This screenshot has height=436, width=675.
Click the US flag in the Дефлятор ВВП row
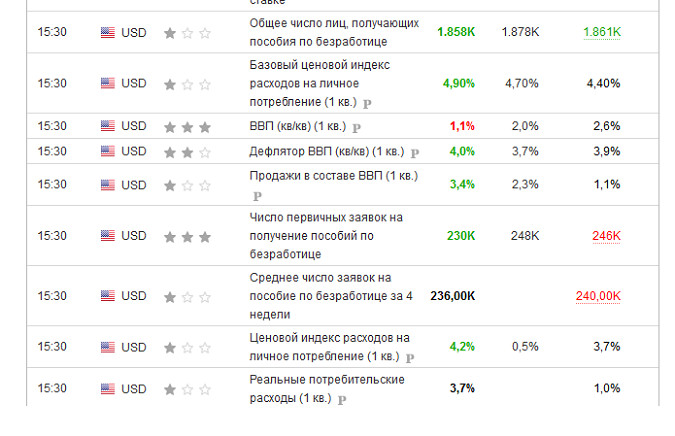pos(108,152)
